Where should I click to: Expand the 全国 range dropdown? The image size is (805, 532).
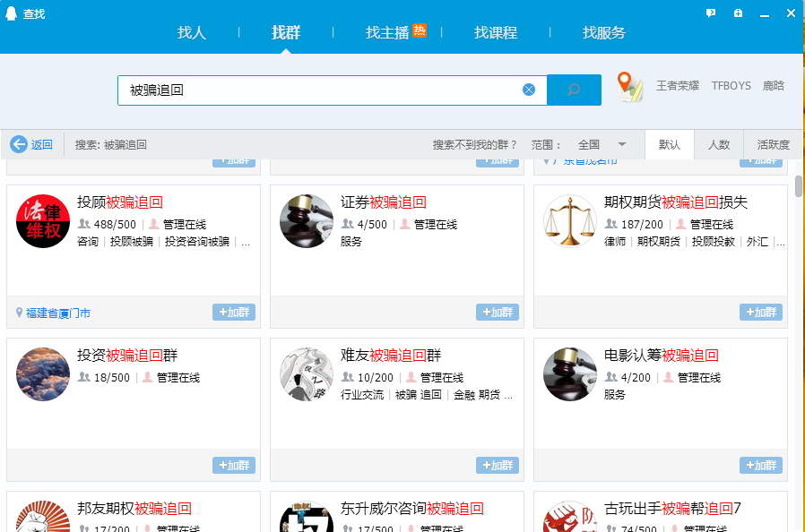[621, 144]
